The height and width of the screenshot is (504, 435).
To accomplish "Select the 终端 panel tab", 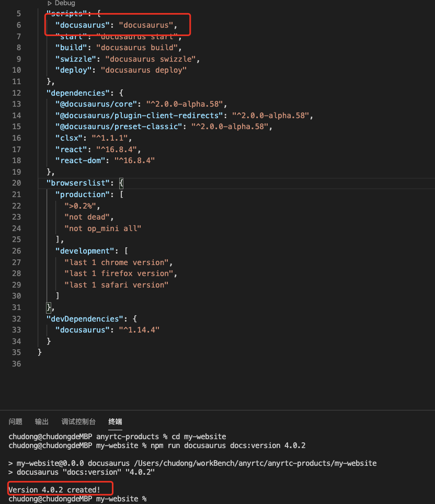I will [x=115, y=422].
